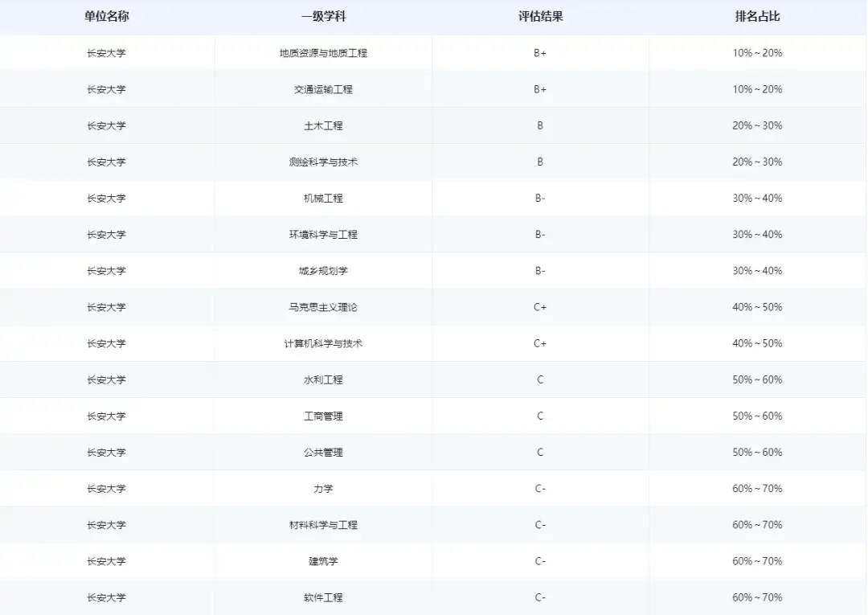Click the C grade in 水利工程 row
868x615 pixels.
tap(540, 379)
